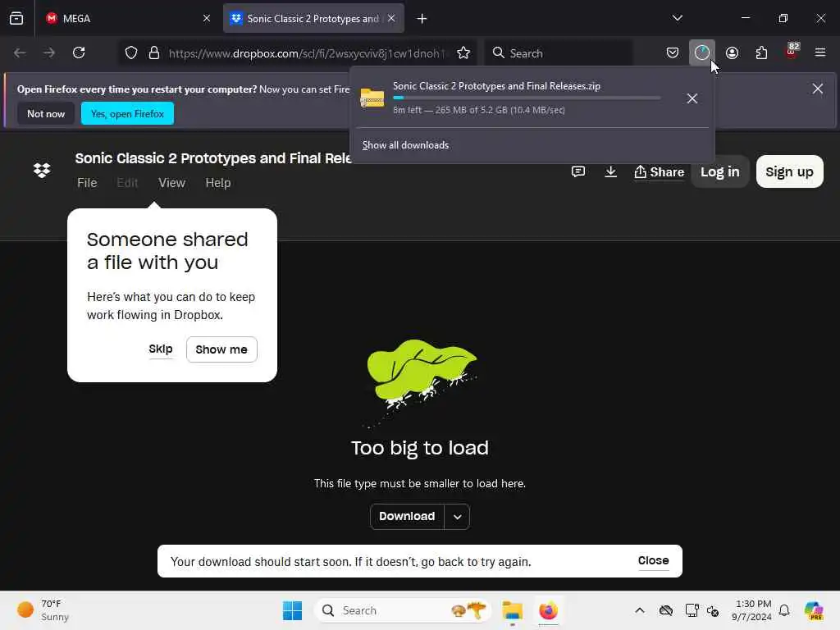Close the Sonic Classic 2 Prototypes tab
The height and width of the screenshot is (630, 840).
[391, 18]
